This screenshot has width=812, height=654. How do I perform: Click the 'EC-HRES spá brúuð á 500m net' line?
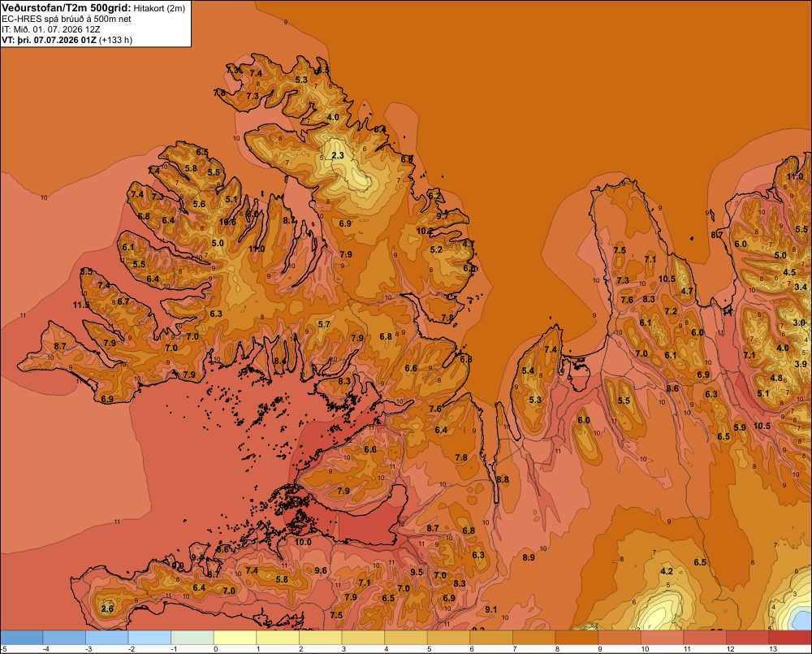67,19
